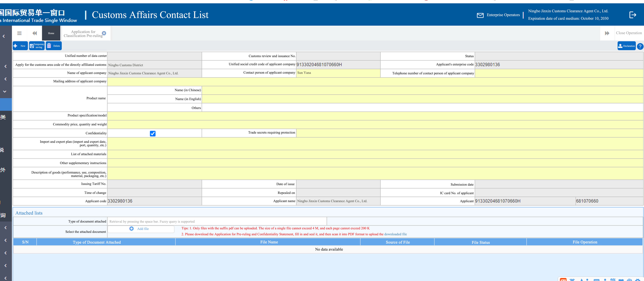Close the Application for Classification Pre-ruling tab
This screenshot has height=281, width=644.
[104, 33]
